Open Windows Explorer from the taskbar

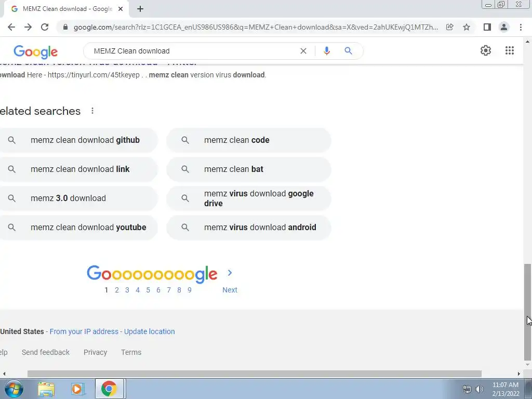[x=46, y=389]
